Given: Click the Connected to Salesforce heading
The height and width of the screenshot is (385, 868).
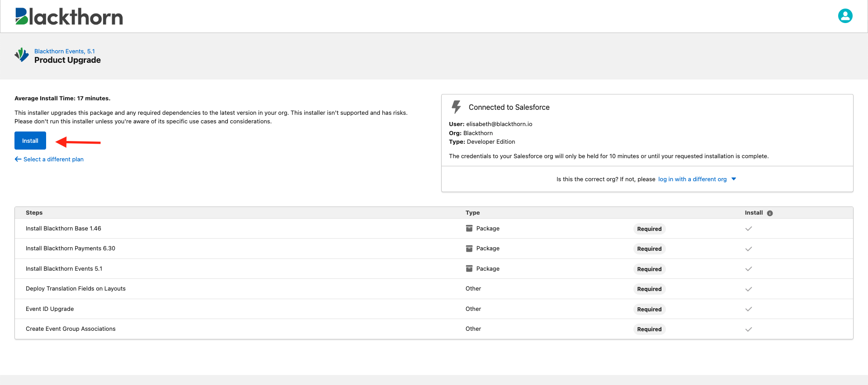Looking at the screenshot, I should click(509, 108).
